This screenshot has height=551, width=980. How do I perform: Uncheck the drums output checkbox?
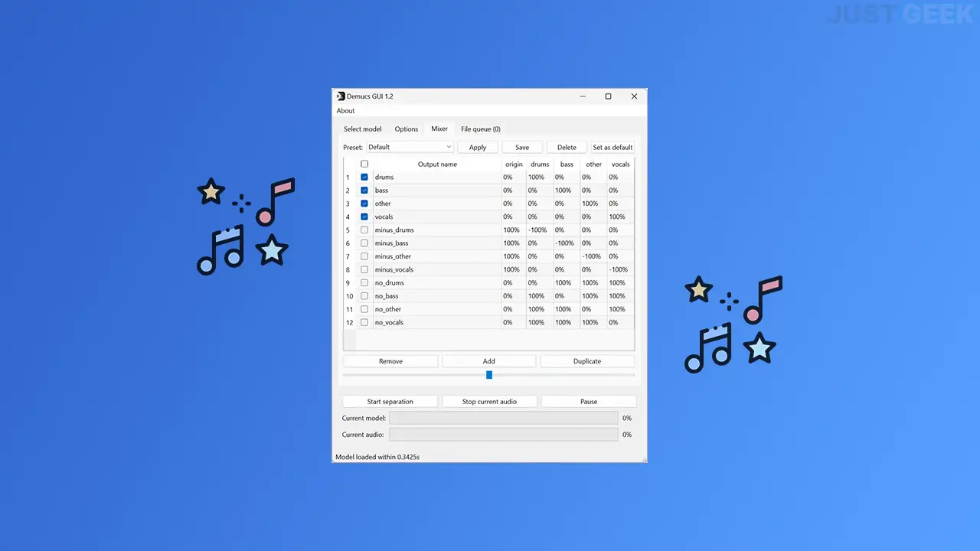click(364, 177)
